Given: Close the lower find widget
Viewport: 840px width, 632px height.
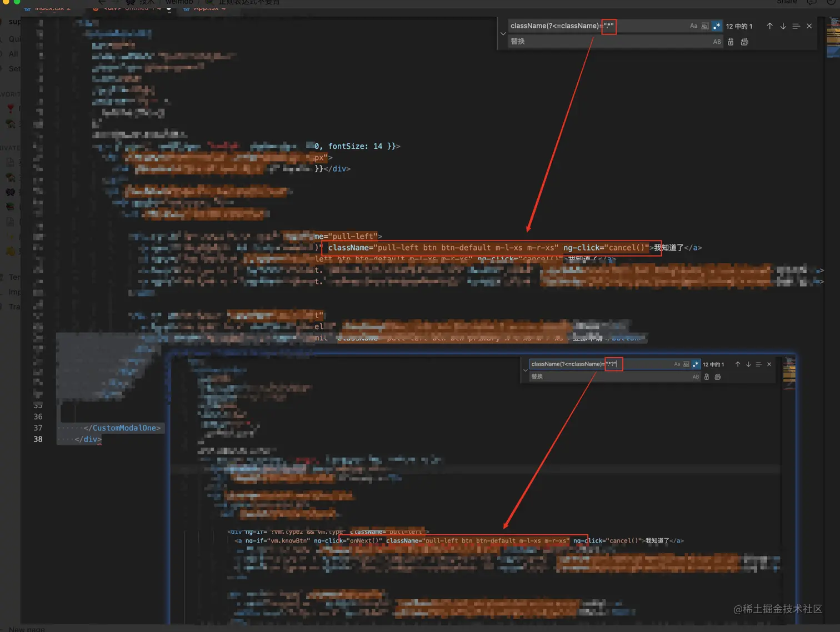Looking at the screenshot, I should (769, 364).
